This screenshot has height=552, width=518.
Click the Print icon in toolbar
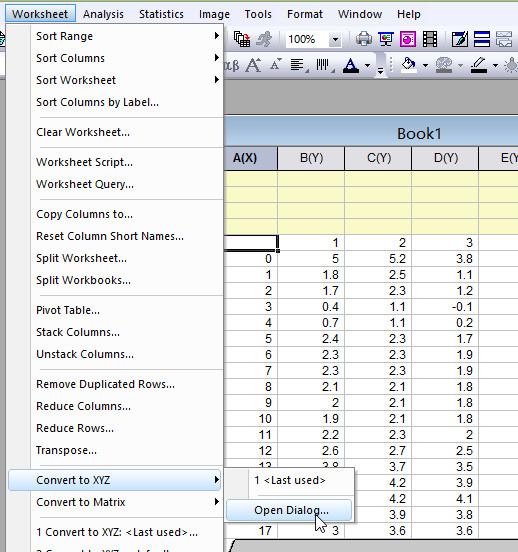click(364, 39)
